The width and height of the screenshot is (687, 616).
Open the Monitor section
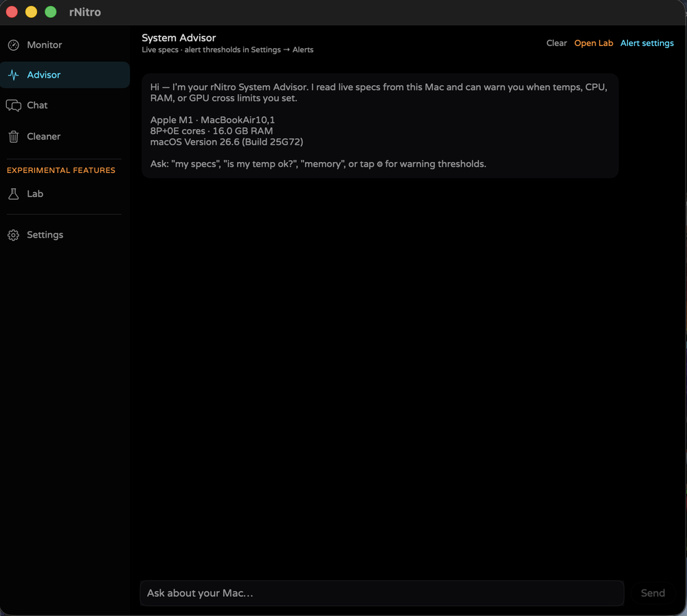(65, 45)
